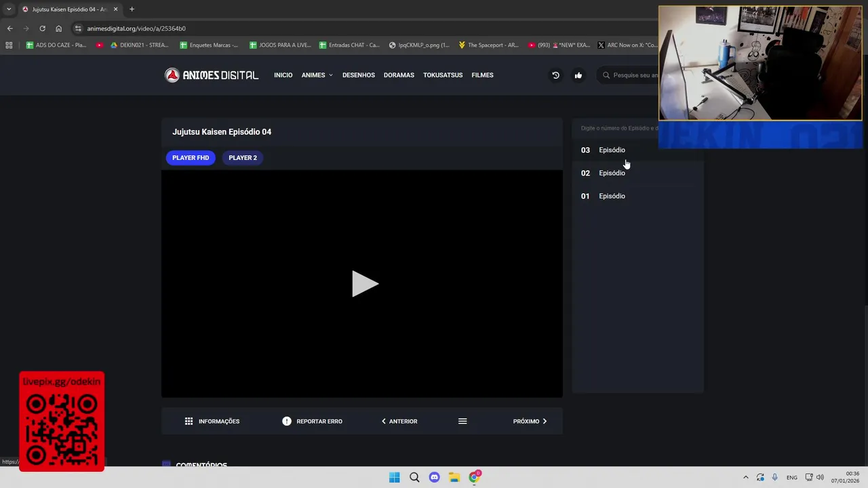Click the browser home icon
The image size is (868, 488).
click(58, 28)
